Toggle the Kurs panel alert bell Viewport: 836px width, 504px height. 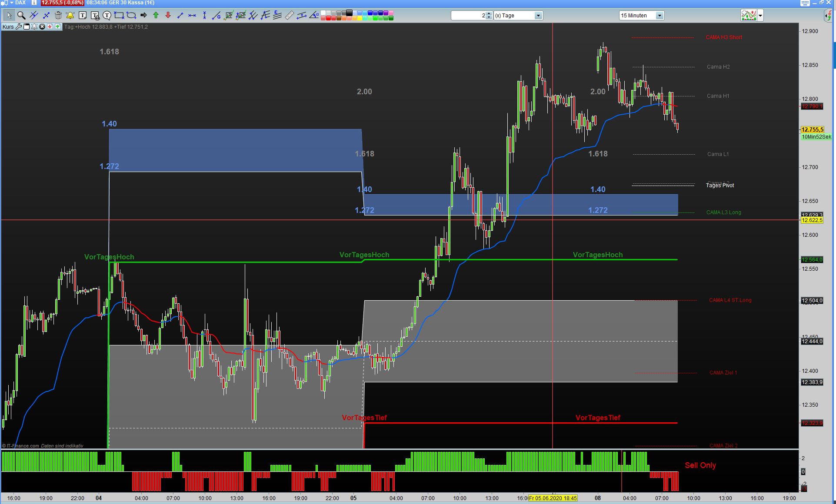[x=34, y=27]
